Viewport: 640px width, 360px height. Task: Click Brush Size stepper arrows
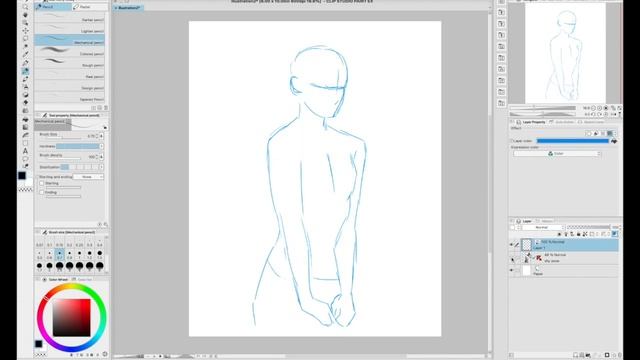pos(97,136)
